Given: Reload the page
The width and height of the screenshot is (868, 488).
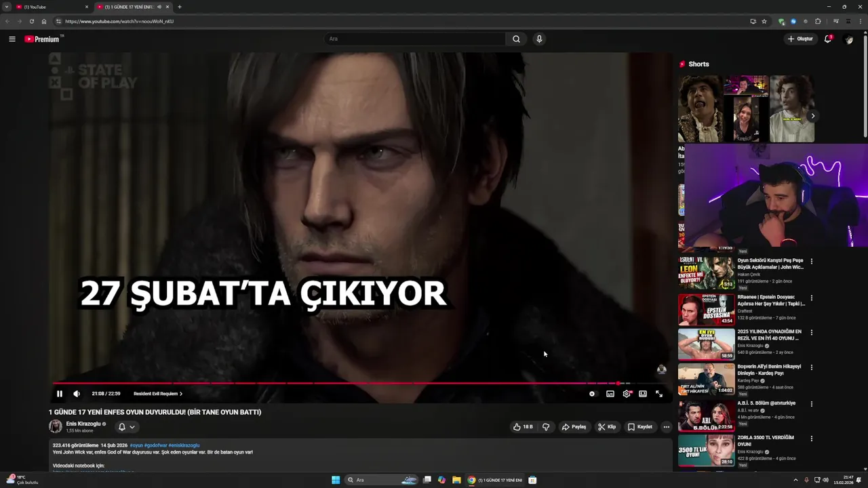Looking at the screenshot, I should pos(31,21).
